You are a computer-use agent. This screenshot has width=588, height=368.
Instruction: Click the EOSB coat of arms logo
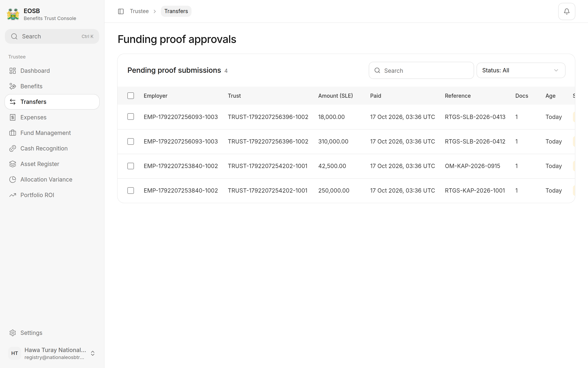click(13, 14)
